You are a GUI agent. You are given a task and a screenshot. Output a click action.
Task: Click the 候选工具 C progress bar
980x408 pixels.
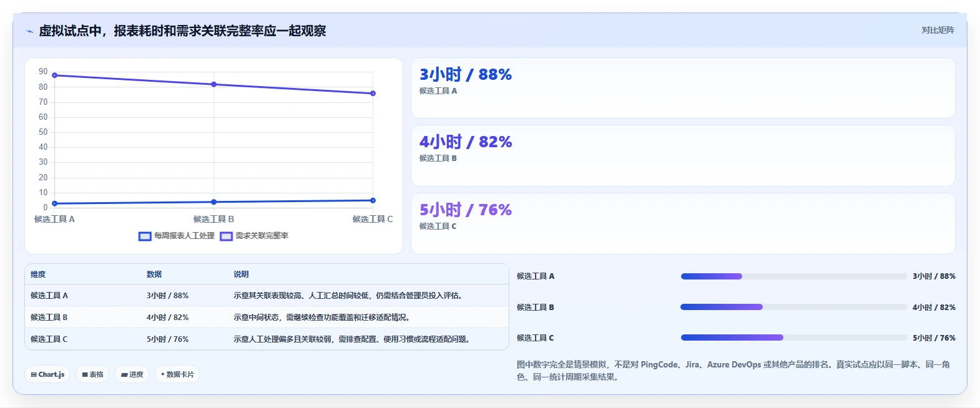pos(794,338)
